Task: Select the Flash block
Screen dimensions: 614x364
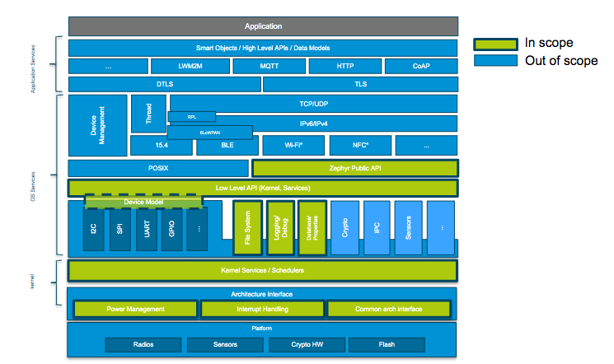Action: pos(387,344)
